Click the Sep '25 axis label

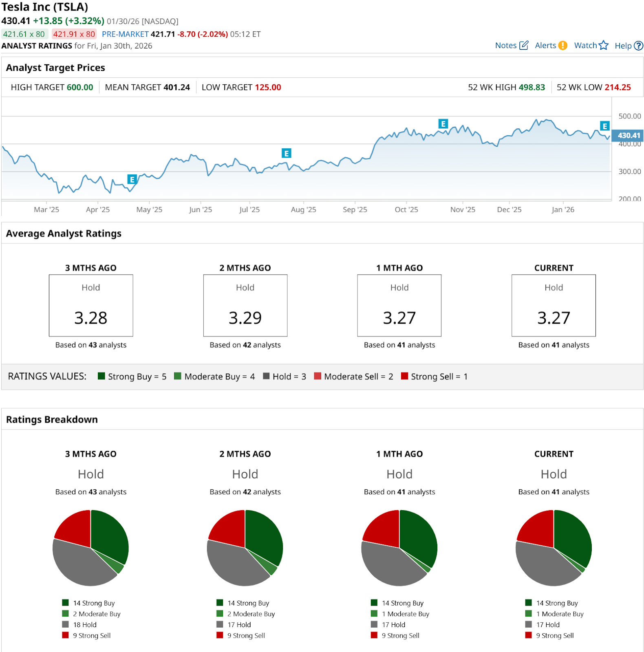355,209
